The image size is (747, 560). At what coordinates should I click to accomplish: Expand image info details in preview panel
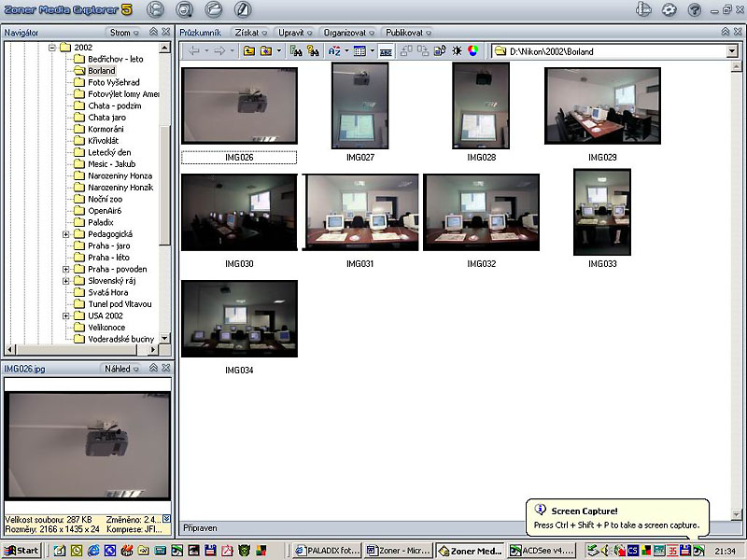point(166,519)
